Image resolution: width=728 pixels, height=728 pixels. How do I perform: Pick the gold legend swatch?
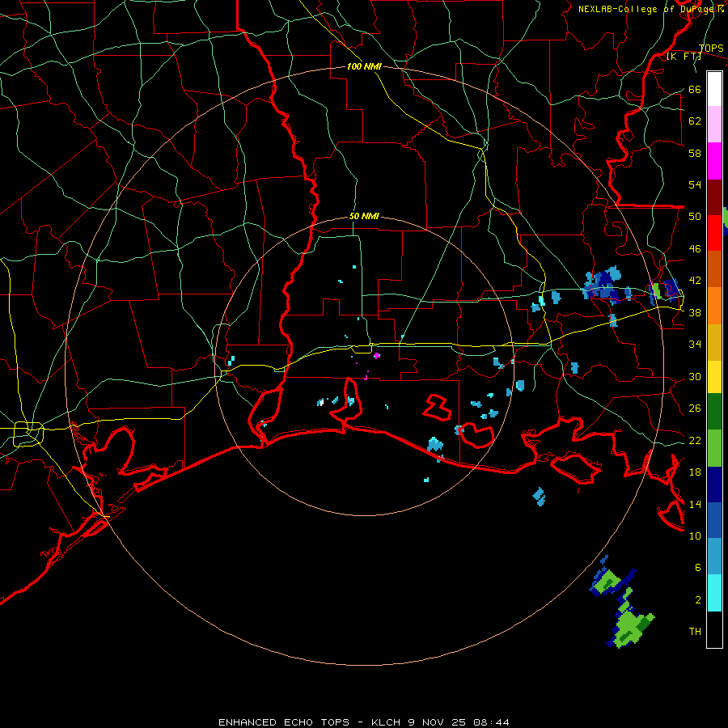coord(714,342)
